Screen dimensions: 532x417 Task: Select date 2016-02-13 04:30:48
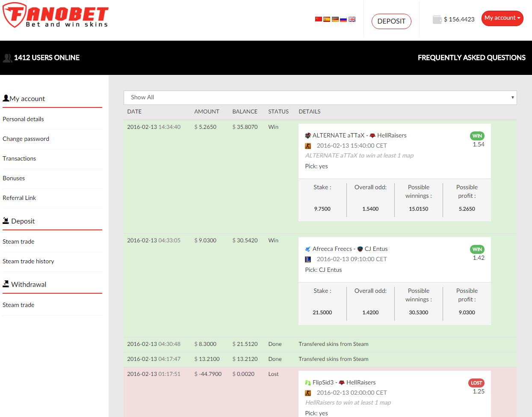point(154,344)
